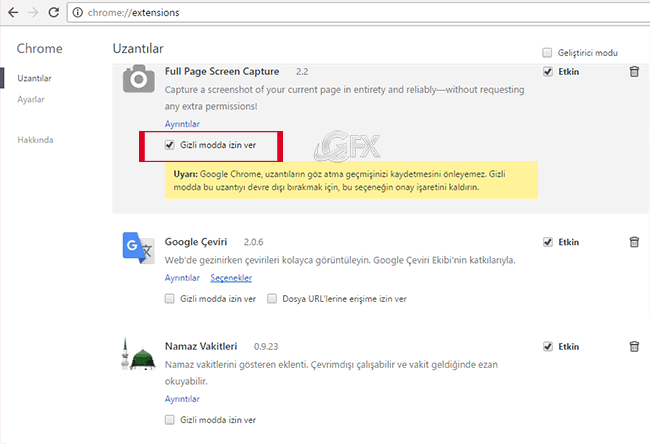Uncheck Etkin for Namaz Vakitleri
Screen dimensions: 650x444
coord(548,347)
